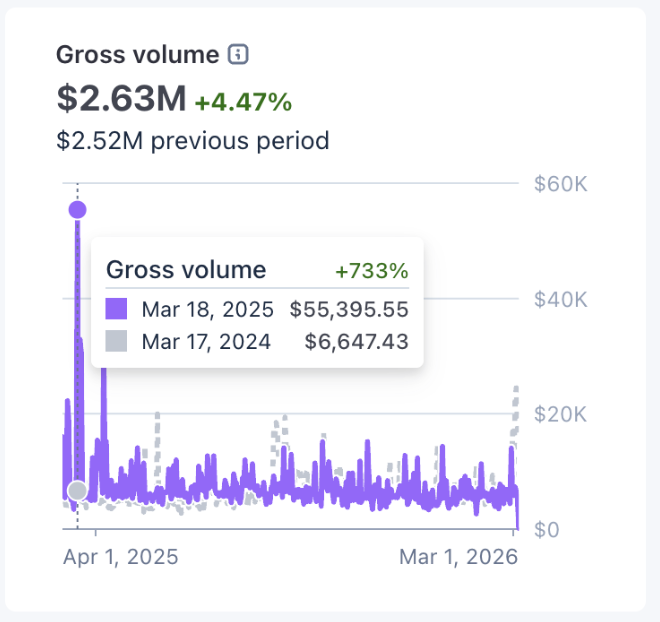Click the gray legend swatch in tooltip
The image size is (660, 622).
(117, 342)
